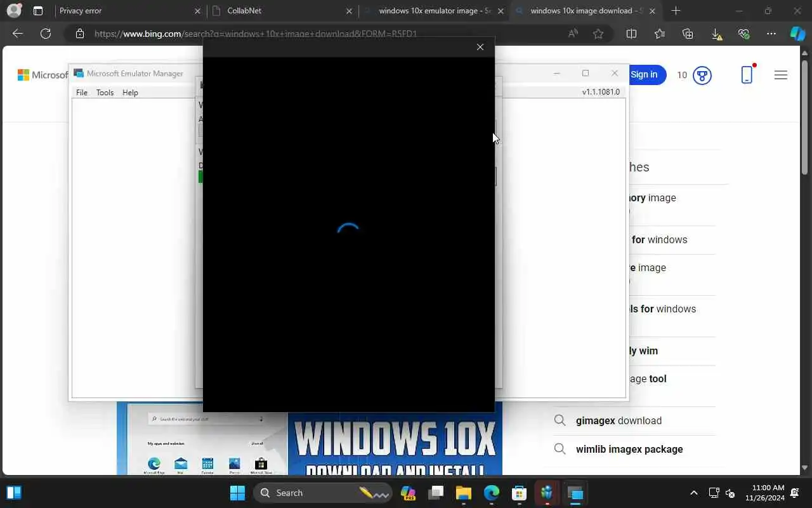
Task: Activate Read aloud icon in address bar
Action: click(x=573, y=34)
